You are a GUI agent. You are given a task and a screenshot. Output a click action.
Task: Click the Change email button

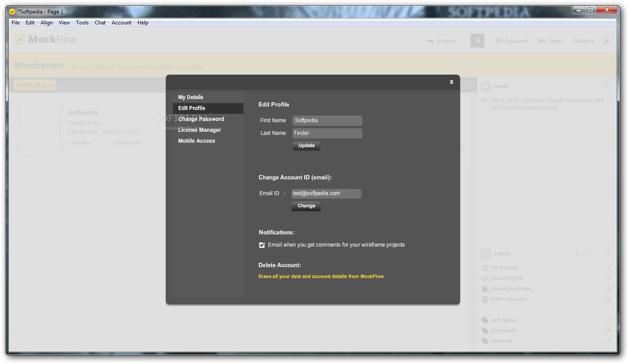coord(306,206)
